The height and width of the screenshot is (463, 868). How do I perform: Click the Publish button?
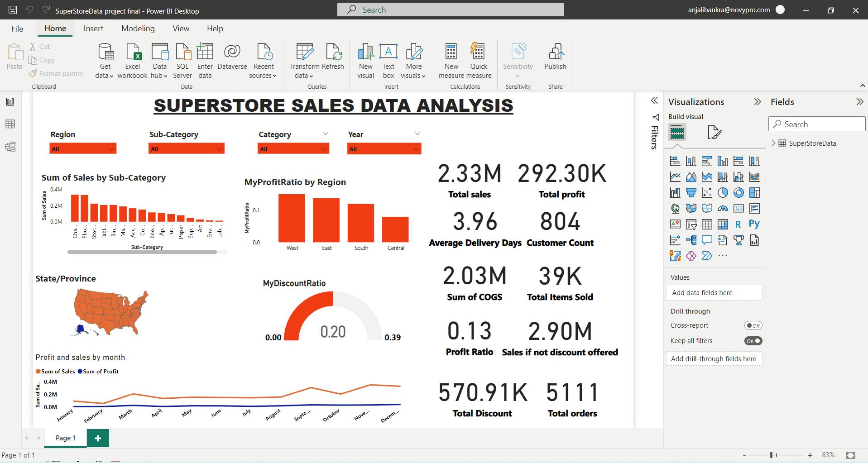coord(555,60)
